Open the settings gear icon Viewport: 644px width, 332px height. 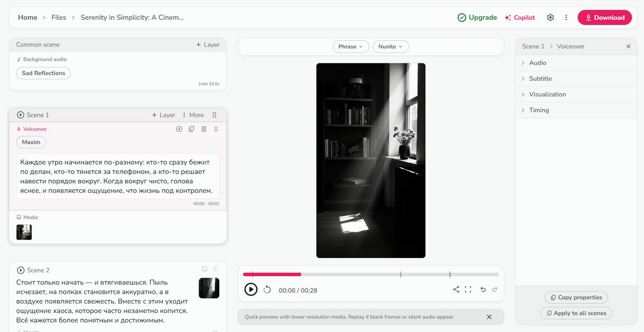(x=550, y=18)
